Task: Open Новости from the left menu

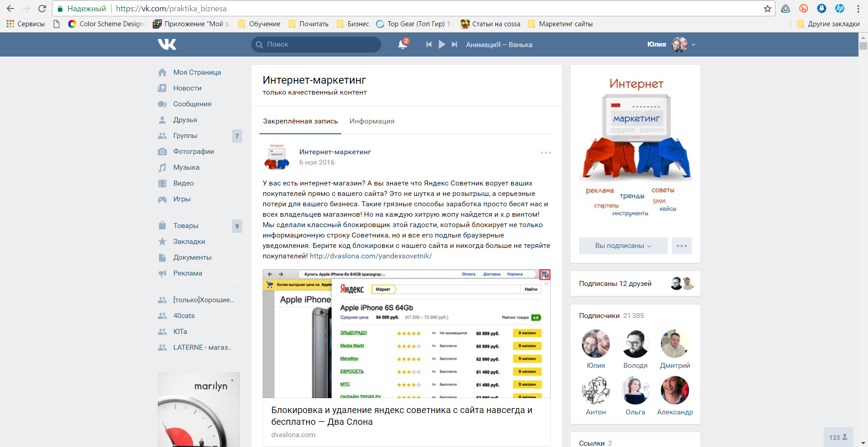Action: tap(187, 88)
